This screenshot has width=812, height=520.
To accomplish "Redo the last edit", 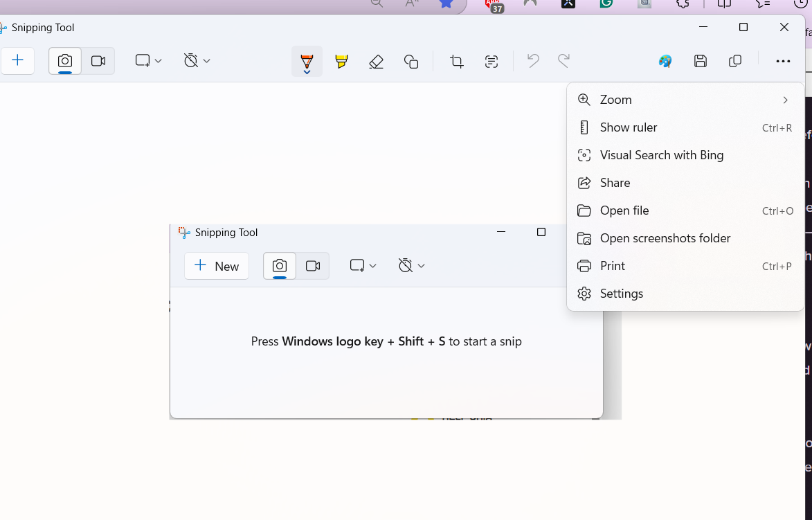I will pyautogui.click(x=563, y=61).
